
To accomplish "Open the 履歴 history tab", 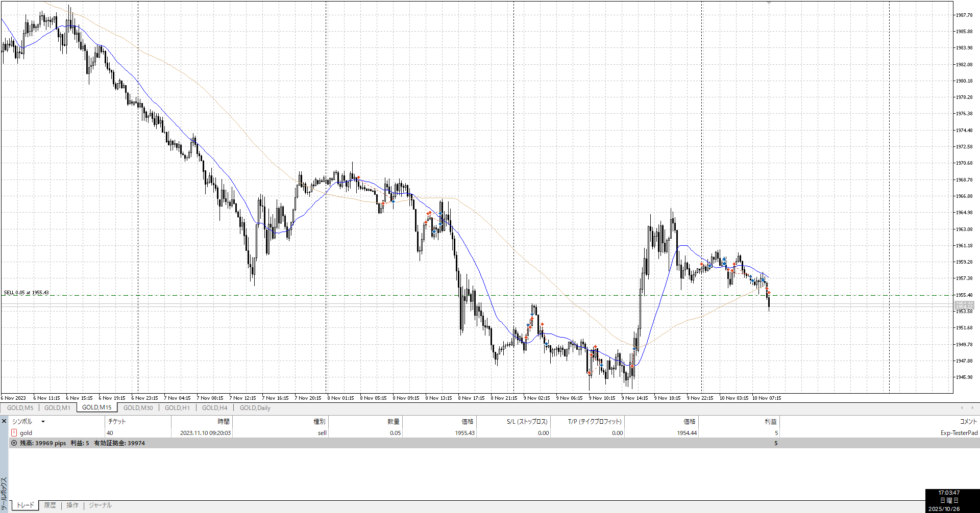I will click(x=50, y=505).
